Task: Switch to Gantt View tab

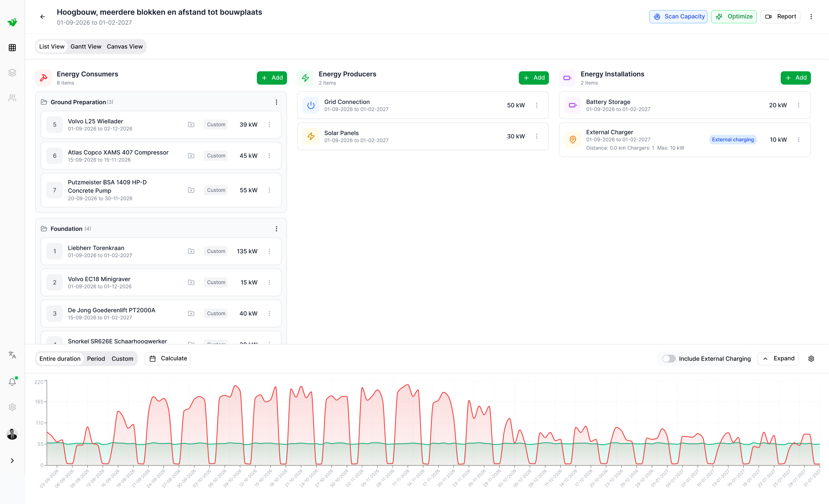Action: click(x=86, y=46)
